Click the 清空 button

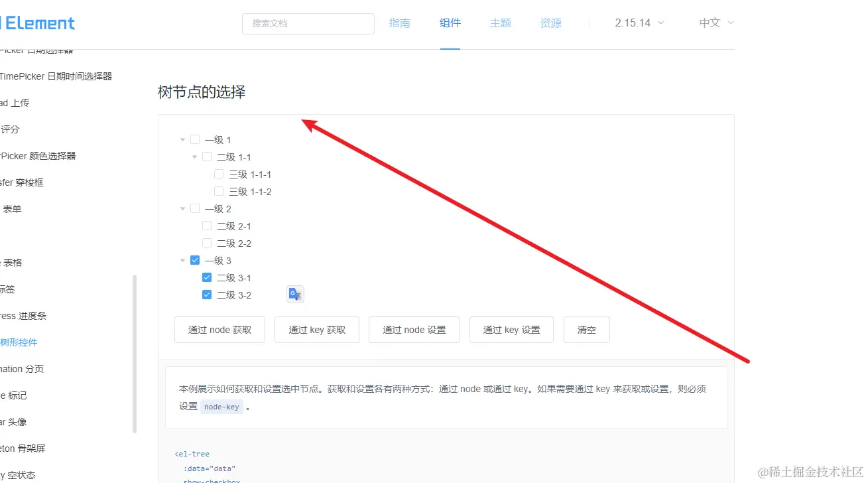(x=587, y=330)
